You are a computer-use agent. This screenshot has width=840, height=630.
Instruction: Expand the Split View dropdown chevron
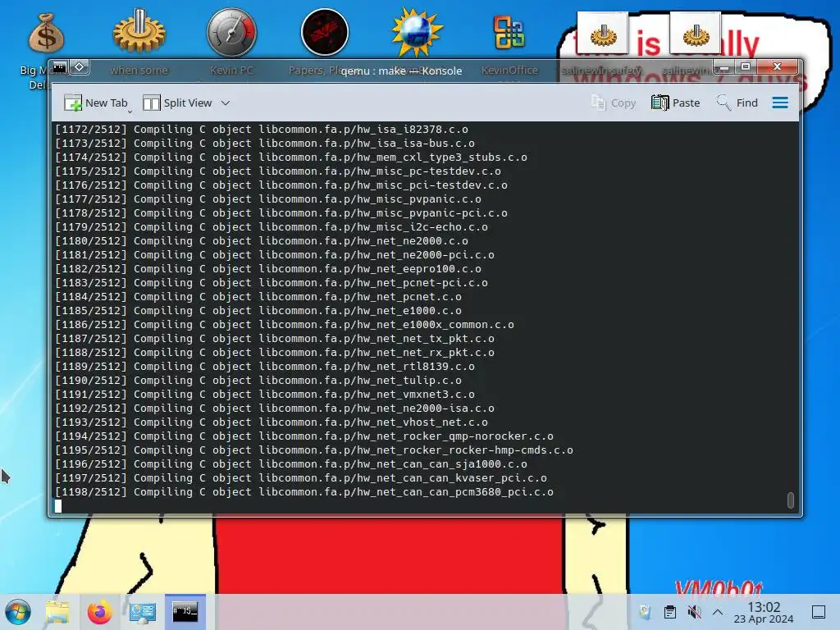coord(226,103)
